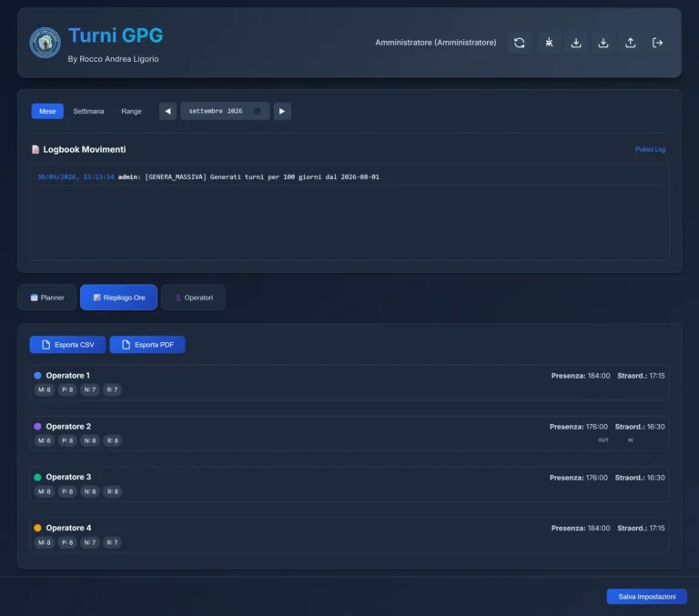Click the refresh sync icon in header
This screenshot has height=616, width=699.
519,43
